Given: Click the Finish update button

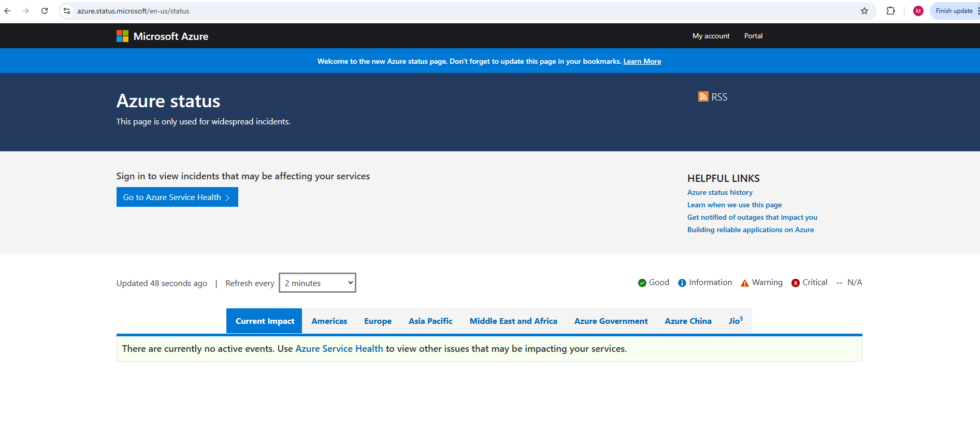Looking at the screenshot, I should click(954, 11).
